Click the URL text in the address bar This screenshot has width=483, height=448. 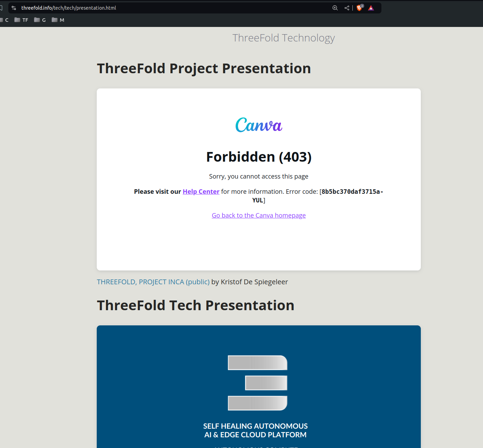tap(68, 8)
